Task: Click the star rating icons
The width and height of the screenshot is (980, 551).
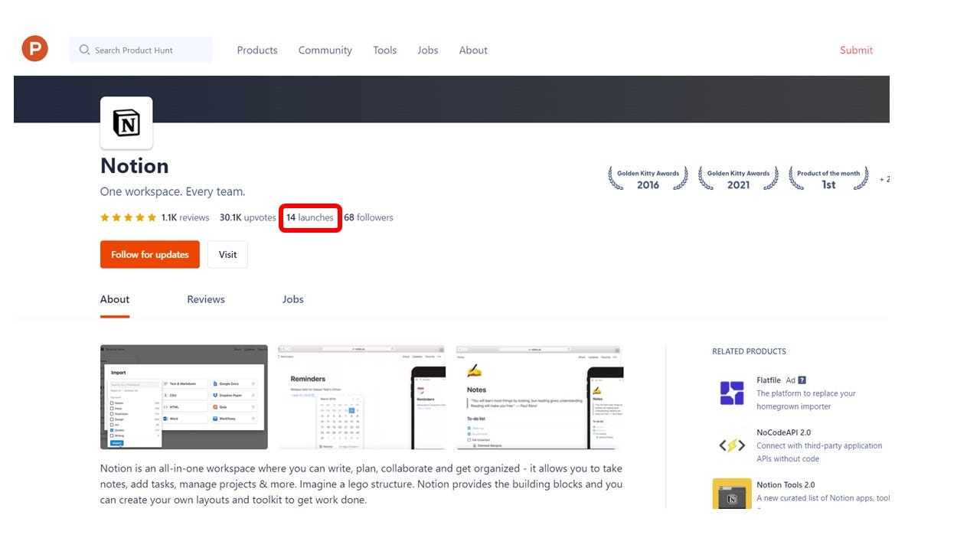Action: point(128,217)
